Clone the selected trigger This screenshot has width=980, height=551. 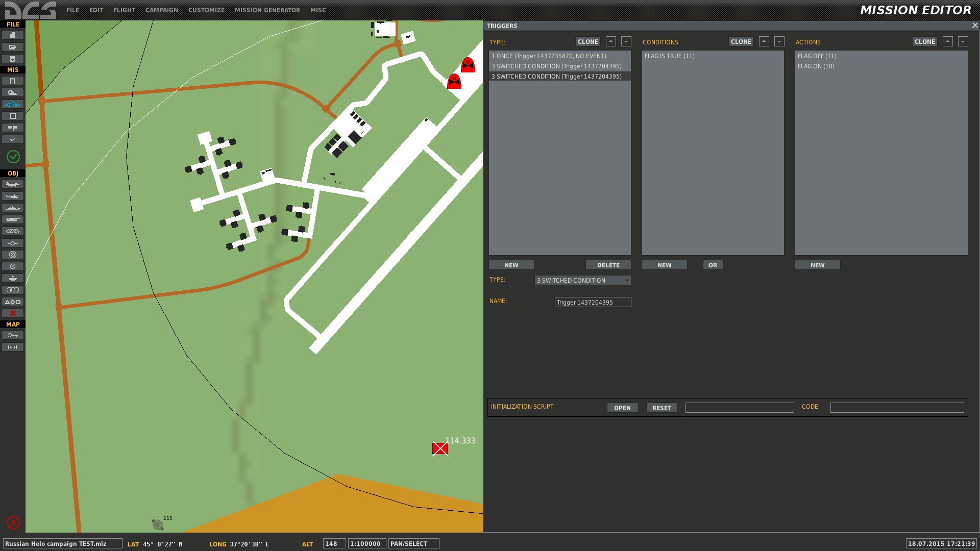588,42
